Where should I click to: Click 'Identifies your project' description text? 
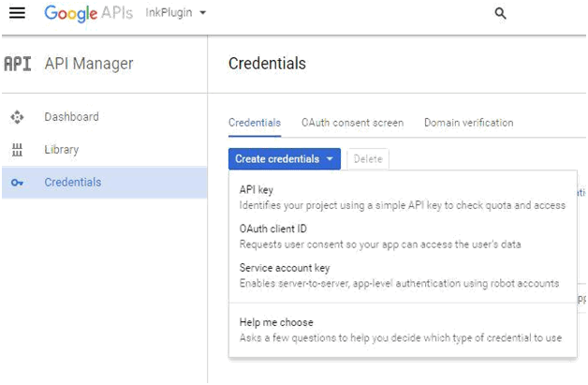(403, 205)
